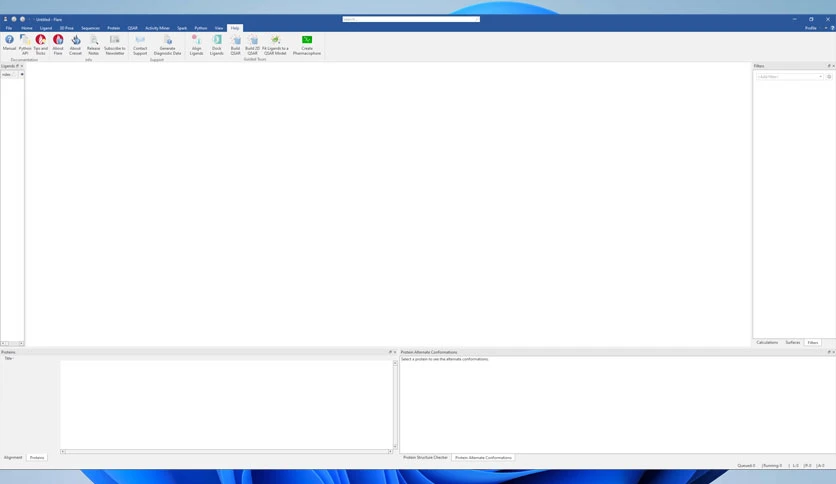The height and width of the screenshot is (484, 836).
Task: View the Release Notes
Action: [x=93, y=45]
